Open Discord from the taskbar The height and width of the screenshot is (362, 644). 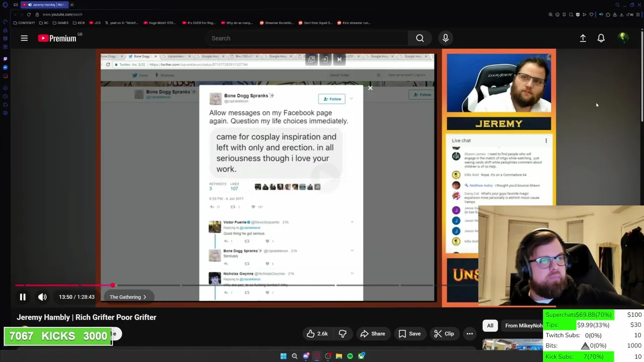pyautogui.click(x=306, y=356)
